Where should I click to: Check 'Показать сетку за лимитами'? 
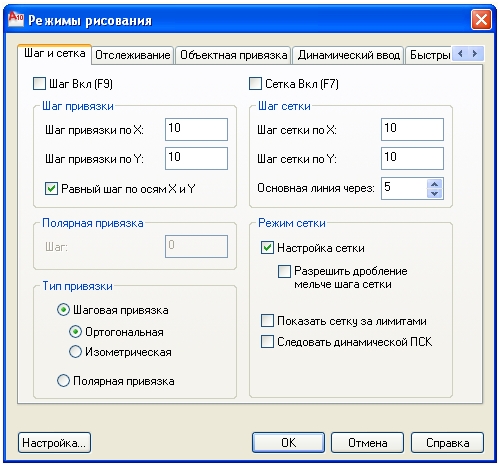pyautogui.click(x=267, y=321)
